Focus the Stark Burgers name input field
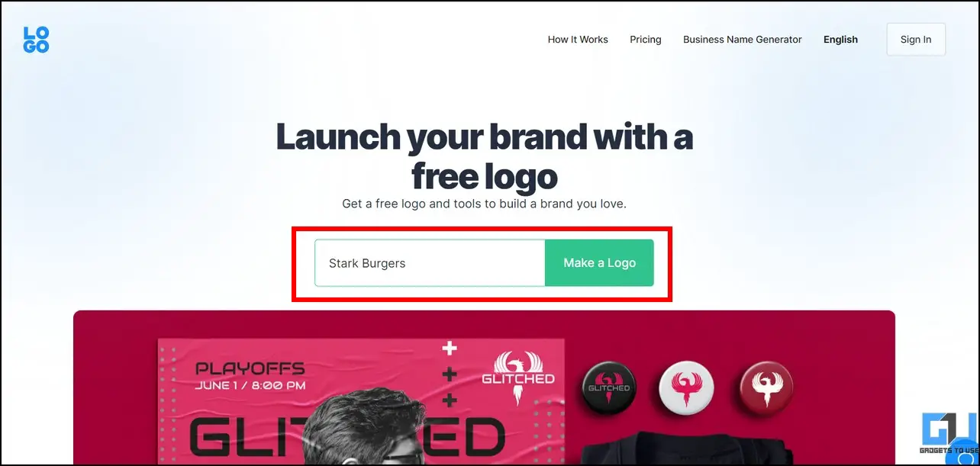Viewport: 980px width, 466px height. tap(430, 263)
